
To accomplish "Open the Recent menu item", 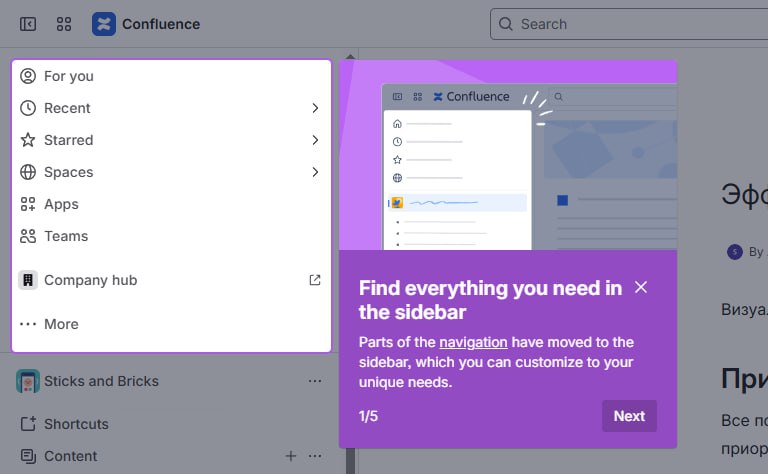I will [x=171, y=108].
